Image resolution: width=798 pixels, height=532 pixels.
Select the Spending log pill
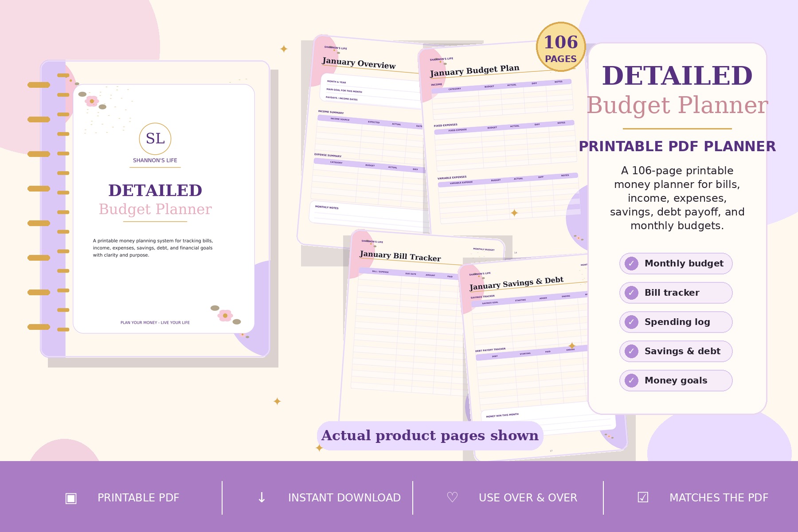676,322
